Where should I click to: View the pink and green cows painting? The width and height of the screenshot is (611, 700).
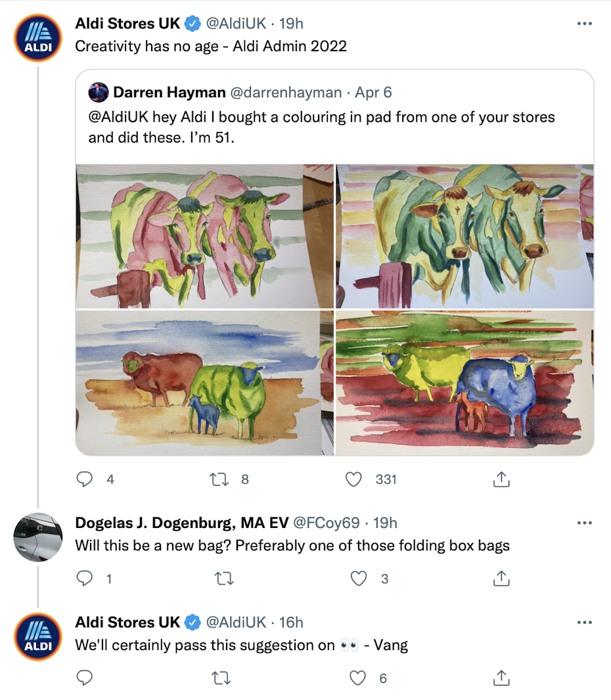click(x=205, y=236)
